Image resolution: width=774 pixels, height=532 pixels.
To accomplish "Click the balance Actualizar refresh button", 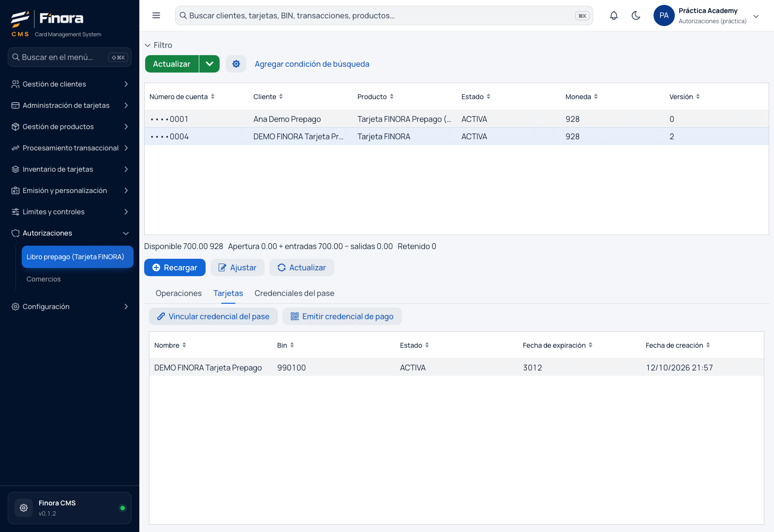I will [302, 267].
